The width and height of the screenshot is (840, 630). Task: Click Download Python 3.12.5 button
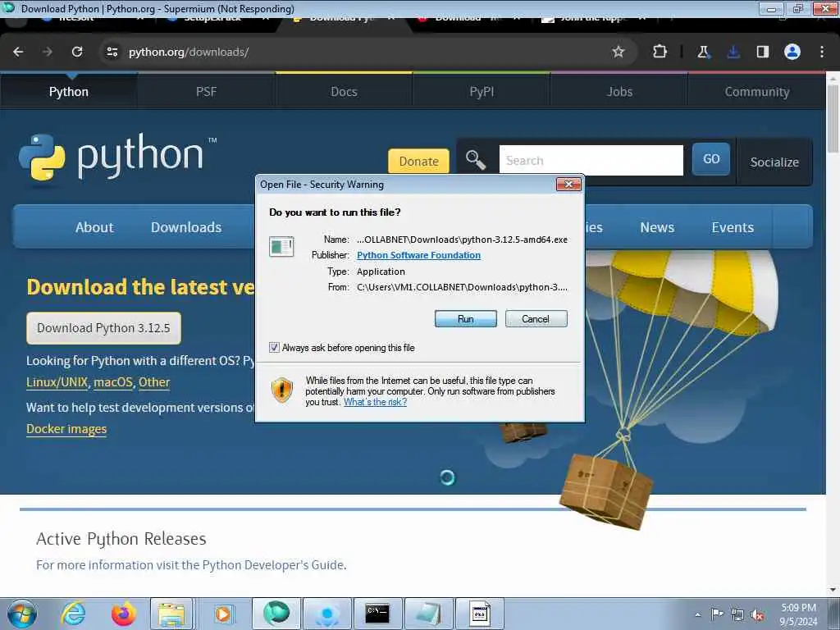point(103,328)
